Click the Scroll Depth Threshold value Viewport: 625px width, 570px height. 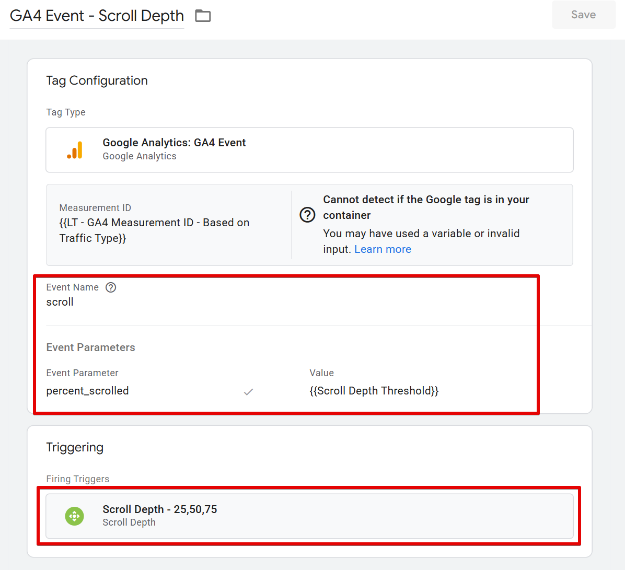click(374, 391)
